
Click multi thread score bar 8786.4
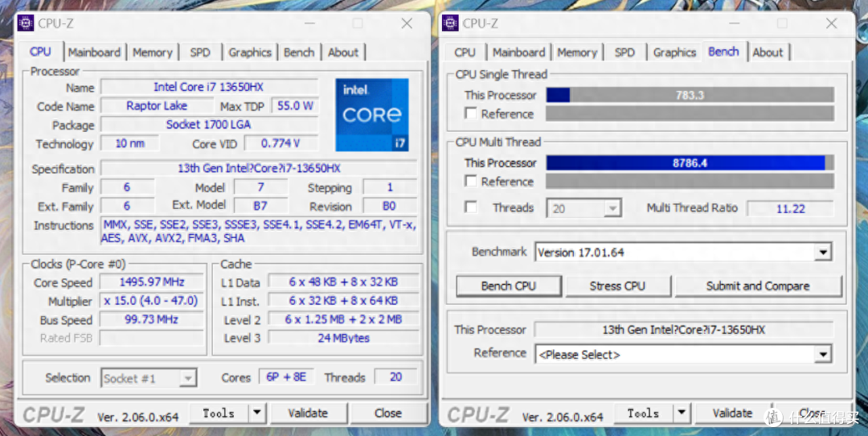(x=690, y=162)
